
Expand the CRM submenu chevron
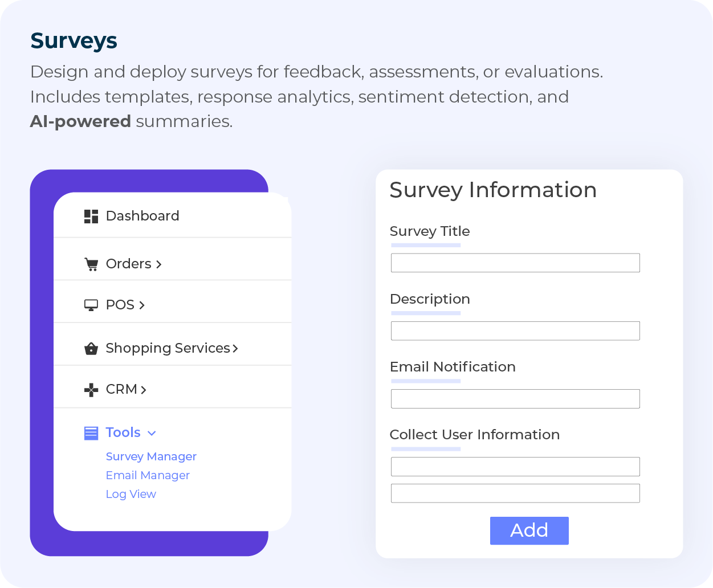pyautogui.click(x=144, y=390)
